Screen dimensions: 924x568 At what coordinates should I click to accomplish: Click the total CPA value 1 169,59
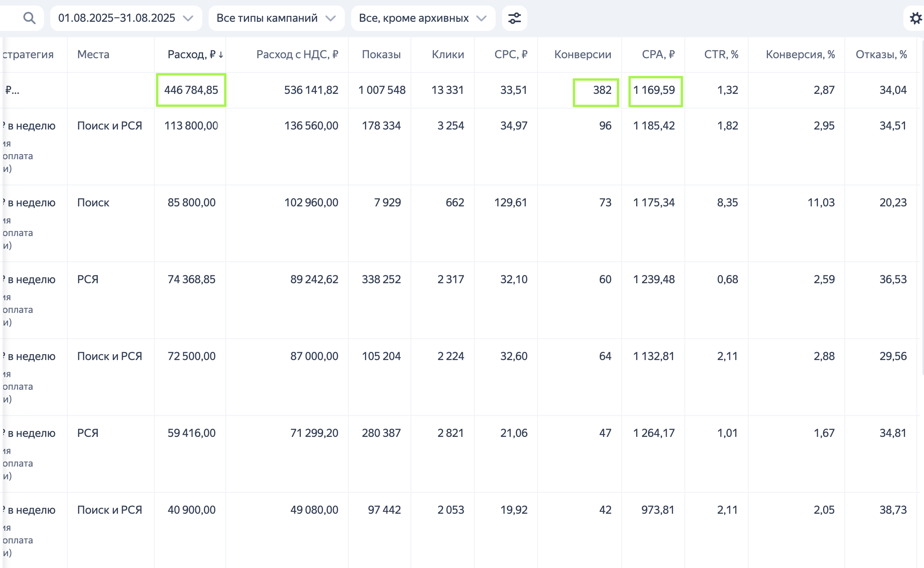pos(654,90)
